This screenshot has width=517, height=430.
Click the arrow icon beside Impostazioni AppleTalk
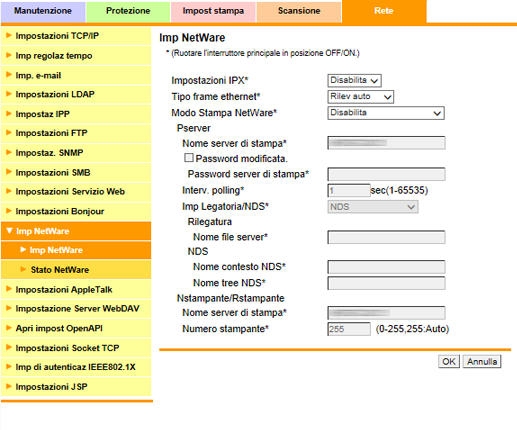[9, 289]
